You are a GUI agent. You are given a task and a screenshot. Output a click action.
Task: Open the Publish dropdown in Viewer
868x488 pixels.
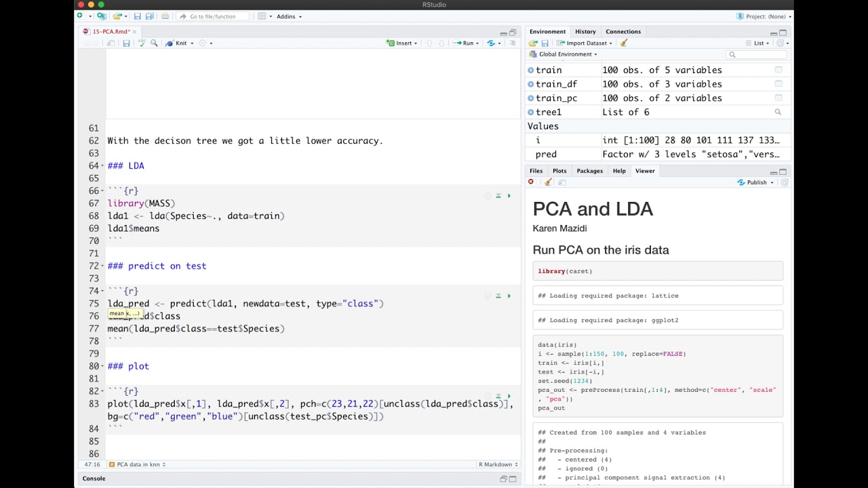click(x=772, y=182)
